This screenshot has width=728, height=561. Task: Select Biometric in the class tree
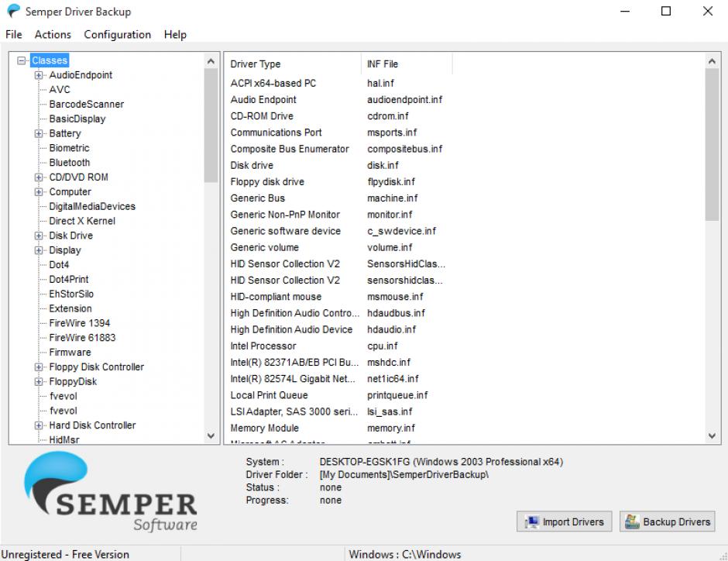click(x=69, y=148)
